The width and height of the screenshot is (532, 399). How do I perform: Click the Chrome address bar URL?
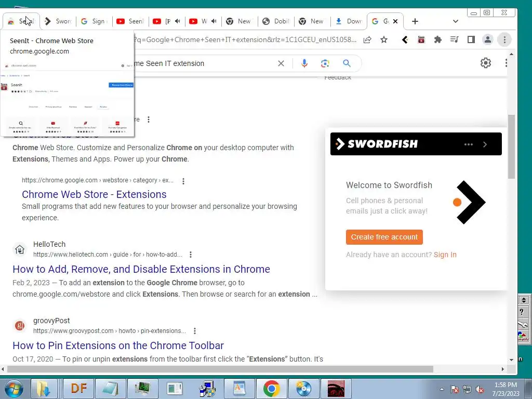point(245,39)
